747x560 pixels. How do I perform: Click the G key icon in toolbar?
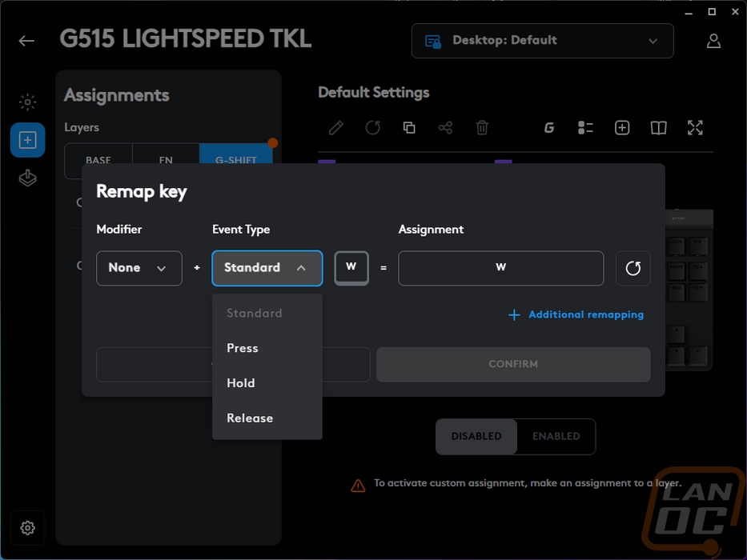coord(548,128)
